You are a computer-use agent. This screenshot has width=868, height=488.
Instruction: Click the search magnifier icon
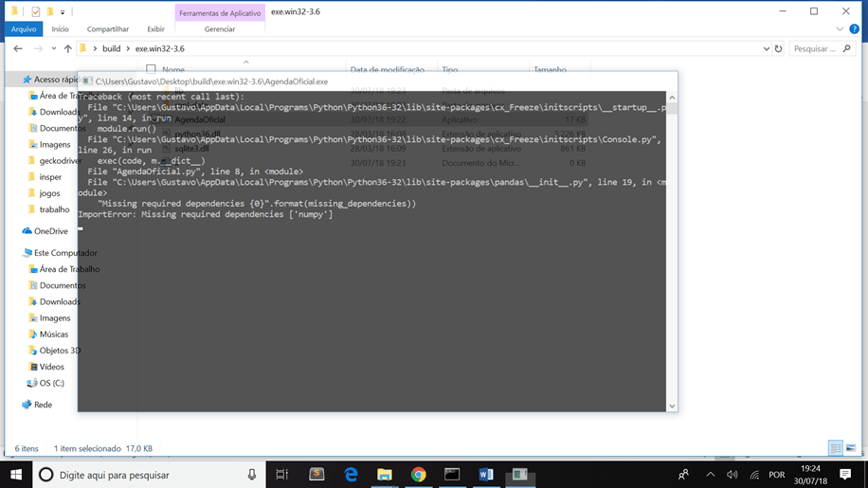[x=846, y=48]
